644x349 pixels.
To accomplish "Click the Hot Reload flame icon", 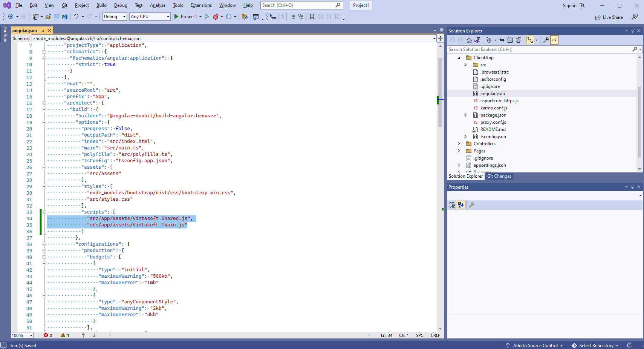I will (216, 17).
